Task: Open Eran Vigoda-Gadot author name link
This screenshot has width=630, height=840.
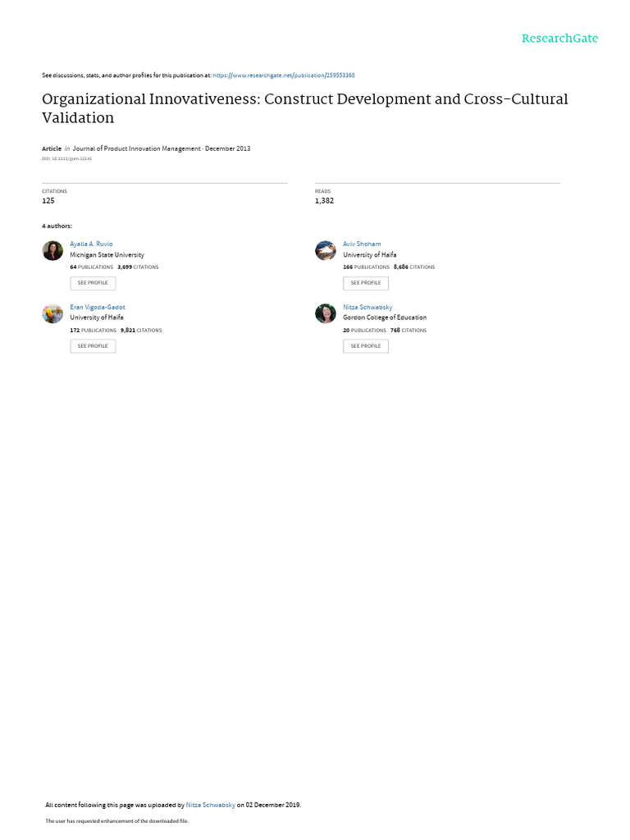Action: pyautogui.click(x=98, y=307)
